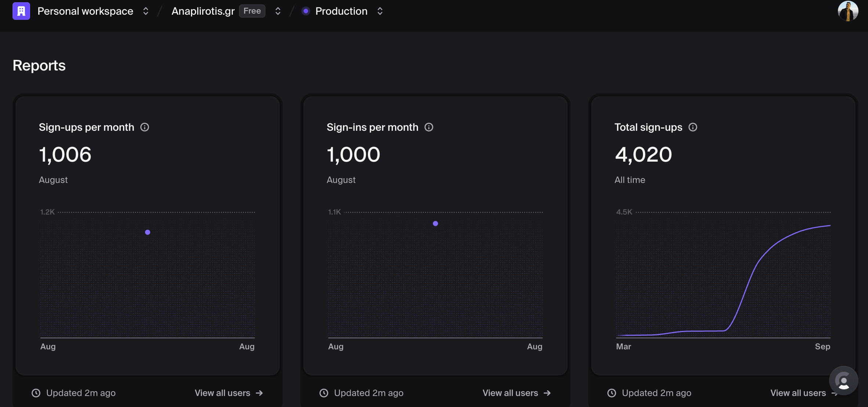
Task: Open info tooltip for Sign-ins per month
Action: click(429, 127)
